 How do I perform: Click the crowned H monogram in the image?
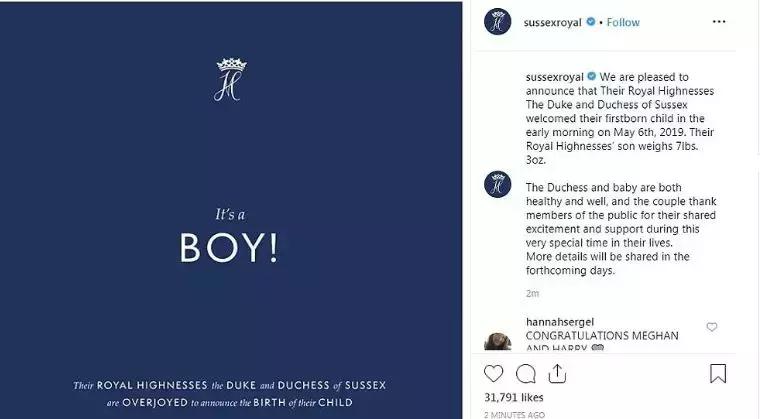[x=230, y=80]
